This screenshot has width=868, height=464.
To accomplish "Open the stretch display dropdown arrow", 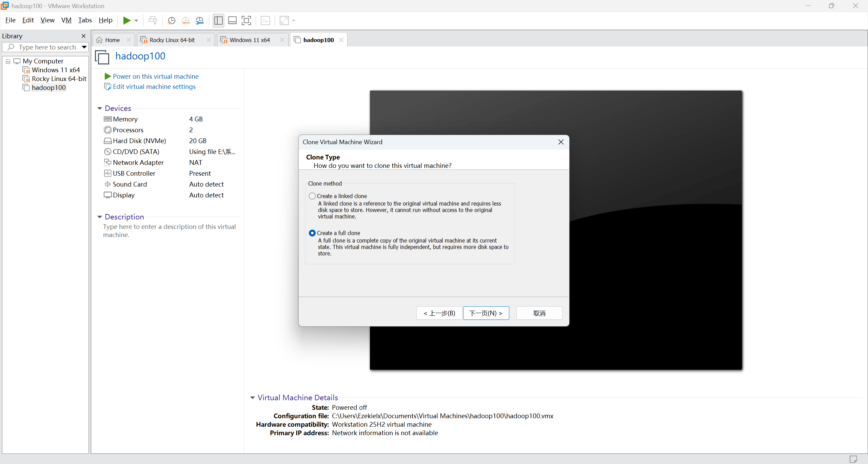I will point(294,21).
